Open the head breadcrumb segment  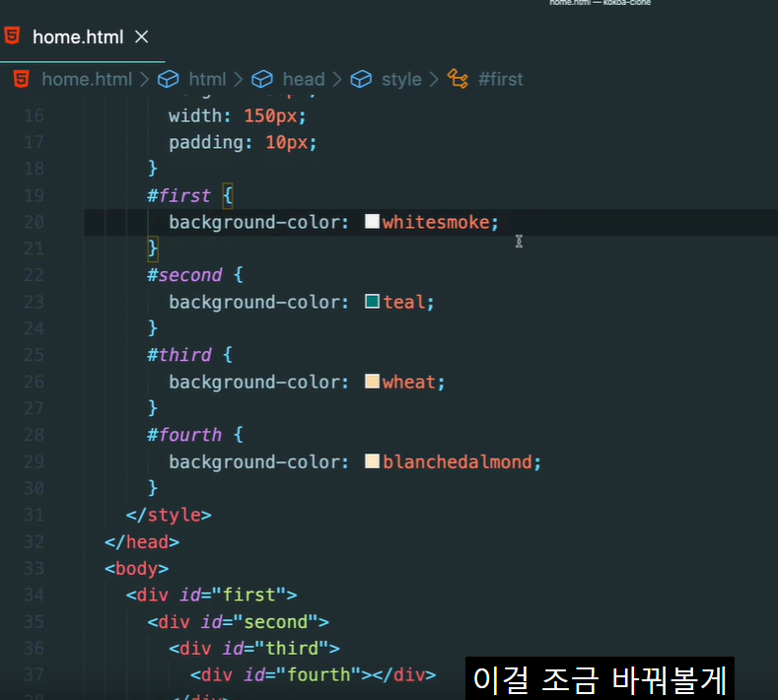click(304, 80)
